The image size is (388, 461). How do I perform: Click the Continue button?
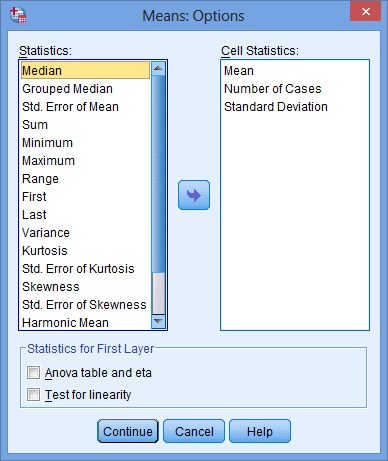pos(128,431)
